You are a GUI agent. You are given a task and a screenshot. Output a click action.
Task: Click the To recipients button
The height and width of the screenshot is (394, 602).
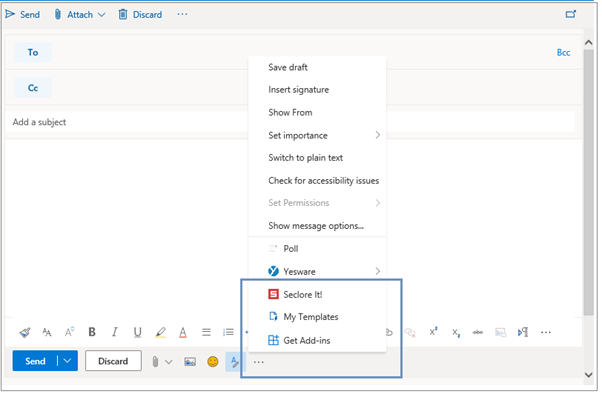(x=33, y=52)
